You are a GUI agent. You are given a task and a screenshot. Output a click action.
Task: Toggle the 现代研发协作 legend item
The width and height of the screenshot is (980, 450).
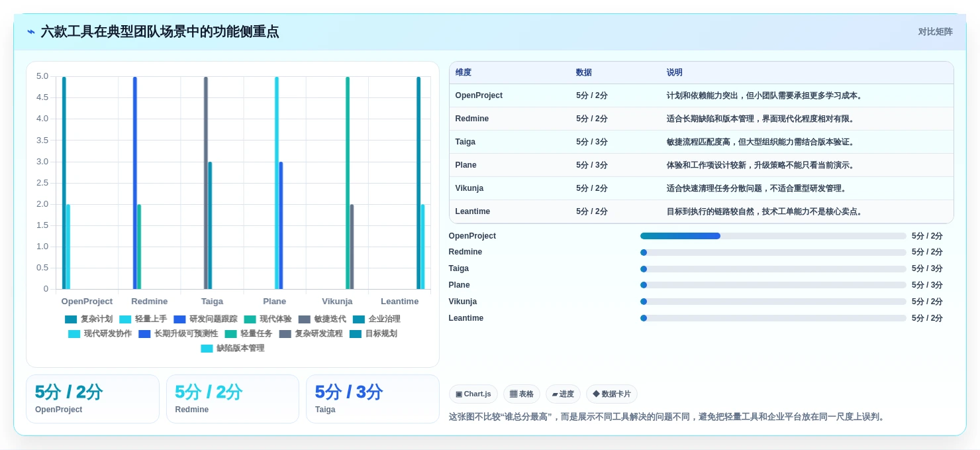coord(100,333)
